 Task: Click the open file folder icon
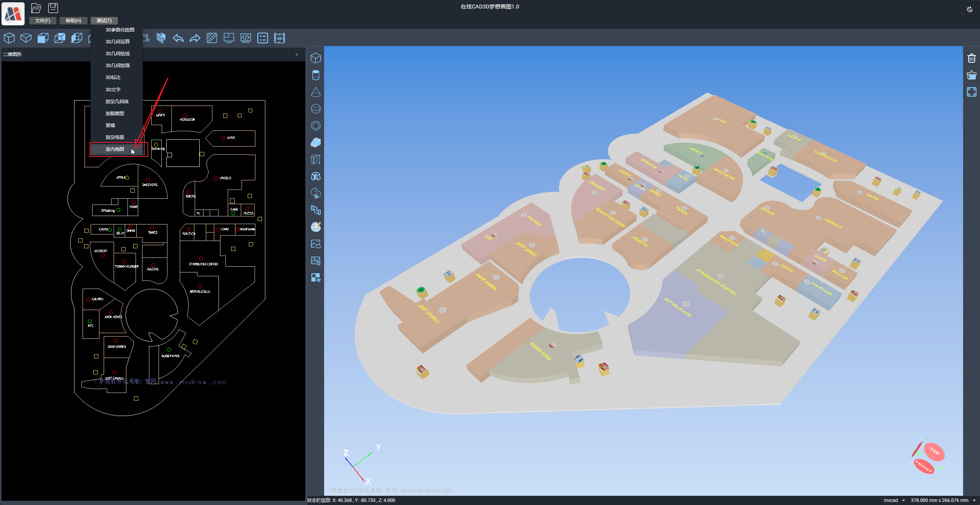(x=36, y=8)
